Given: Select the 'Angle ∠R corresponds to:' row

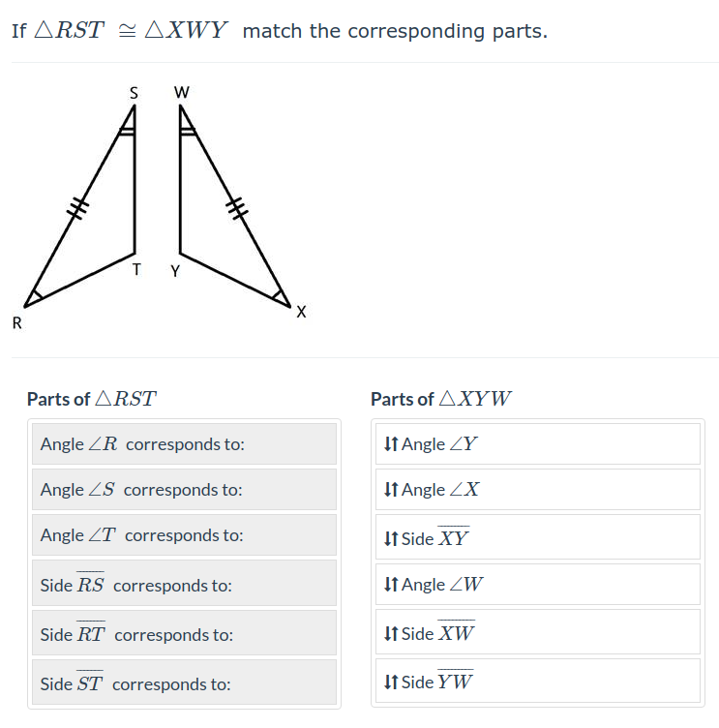Looking at the screenshot, I should 184,444.
